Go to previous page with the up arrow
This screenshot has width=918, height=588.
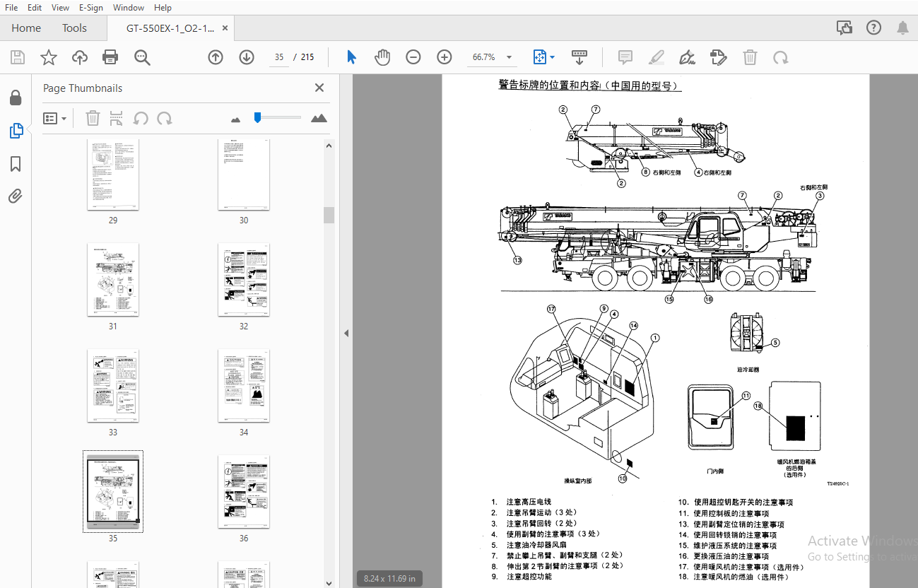pyautogui.click(x=216, y=57)
